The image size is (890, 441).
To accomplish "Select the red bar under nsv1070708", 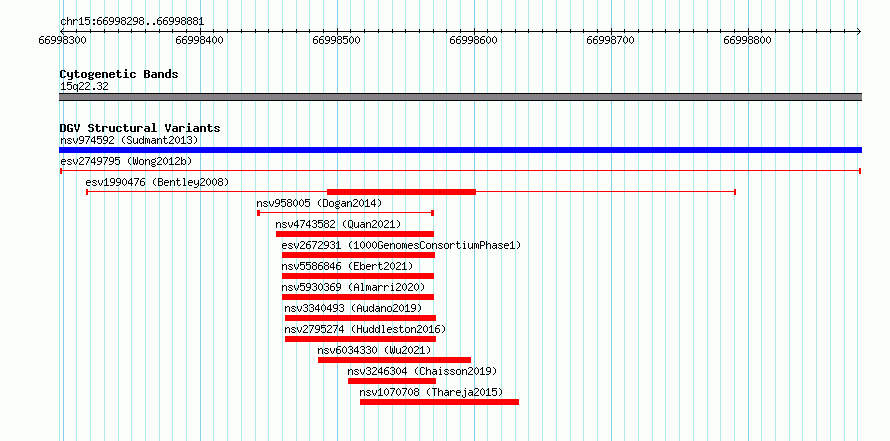I will click(439, 402).
